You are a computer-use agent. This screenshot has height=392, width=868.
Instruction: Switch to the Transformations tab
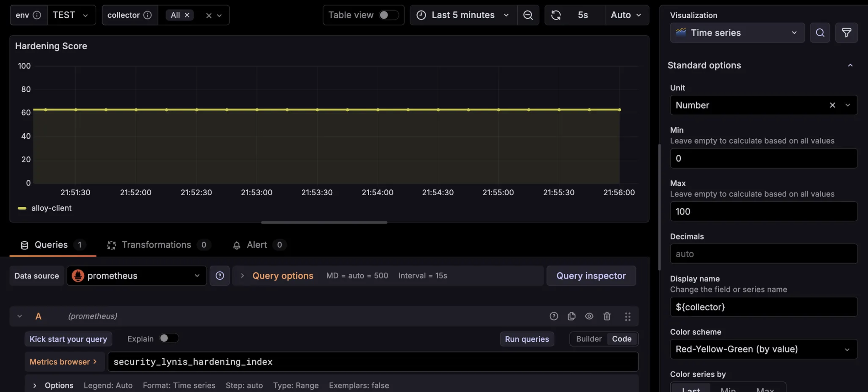pyautogui.click(x=156, y=245)
